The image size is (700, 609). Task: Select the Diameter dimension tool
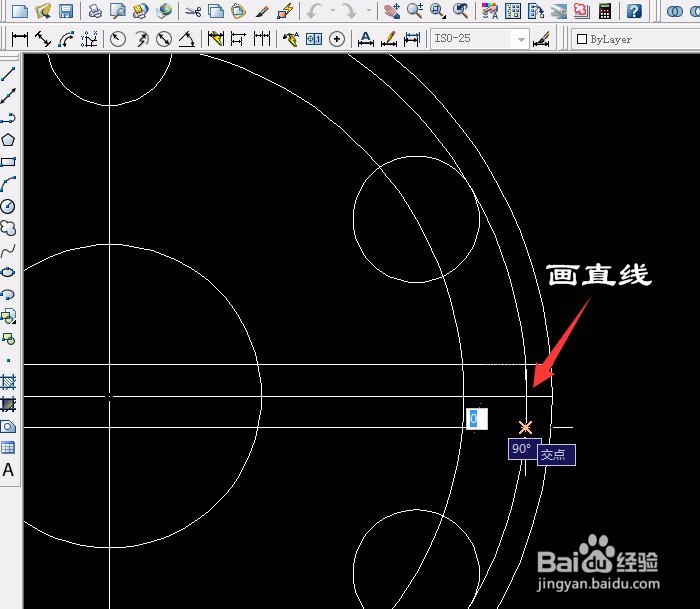[x=164, y=39]
